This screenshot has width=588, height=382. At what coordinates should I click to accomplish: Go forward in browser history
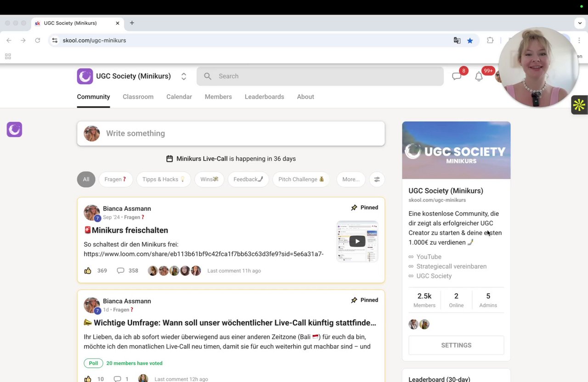(x=23, y=40)
